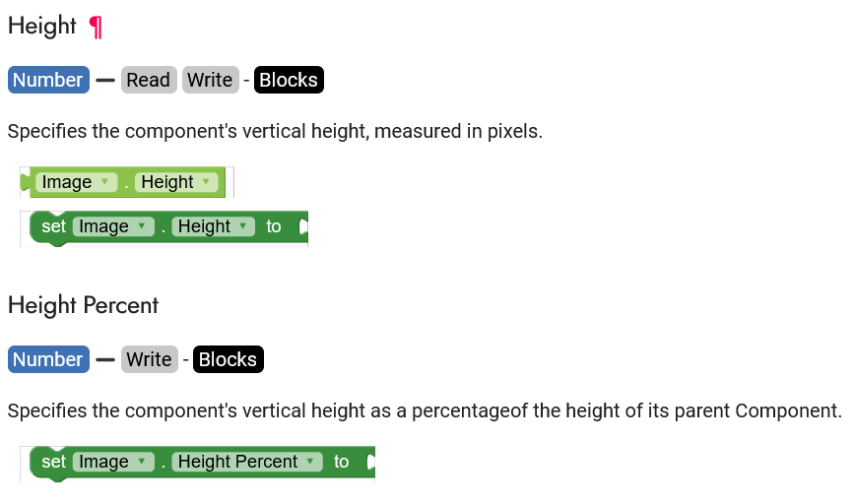Expand Height dropdown in set Height block
The height and width of the screenshot is (504, 855).
pos(213,226)
